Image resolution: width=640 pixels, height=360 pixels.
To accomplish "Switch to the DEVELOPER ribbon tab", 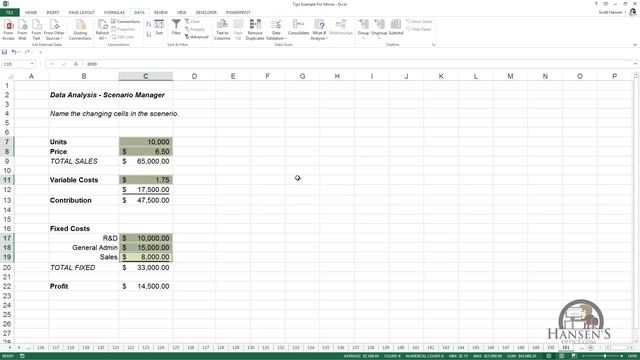I will (206, 12).
